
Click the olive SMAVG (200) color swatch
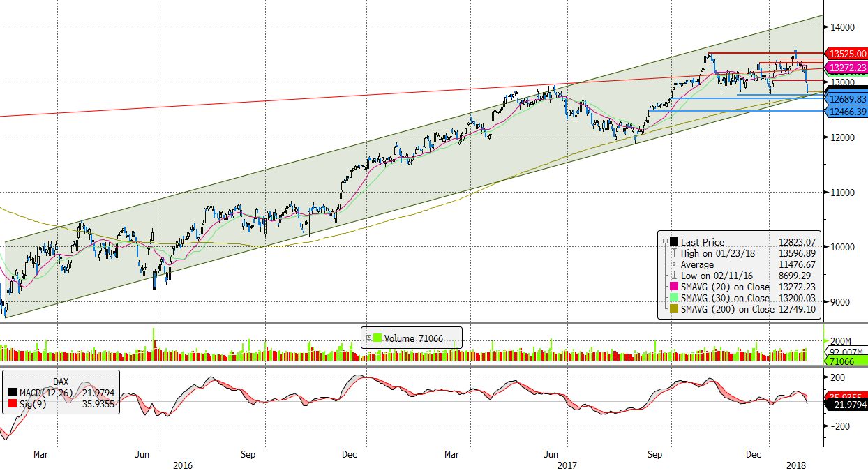[x=674, y=309]
